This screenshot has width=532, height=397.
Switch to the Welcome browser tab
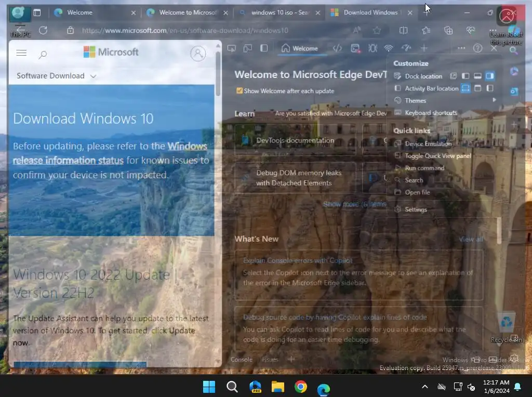tap(95, 12)
